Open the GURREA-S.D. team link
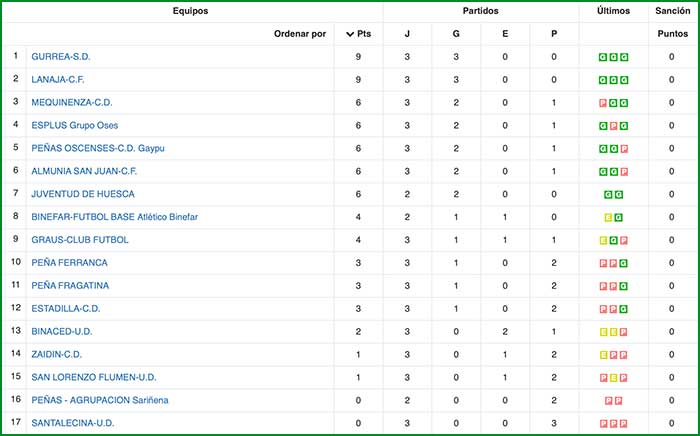This screenshot has height=436, width=700. (67, 57)
